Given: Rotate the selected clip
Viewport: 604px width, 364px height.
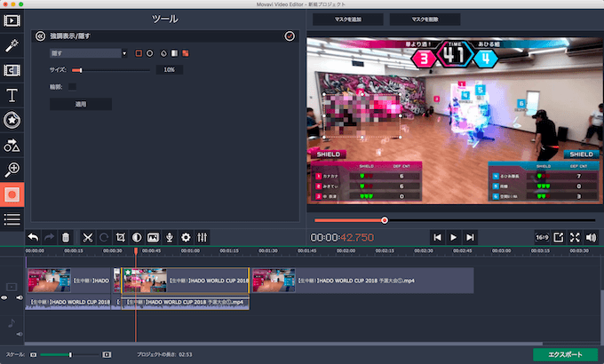Looking at the screenshot, I should (104, 237).
